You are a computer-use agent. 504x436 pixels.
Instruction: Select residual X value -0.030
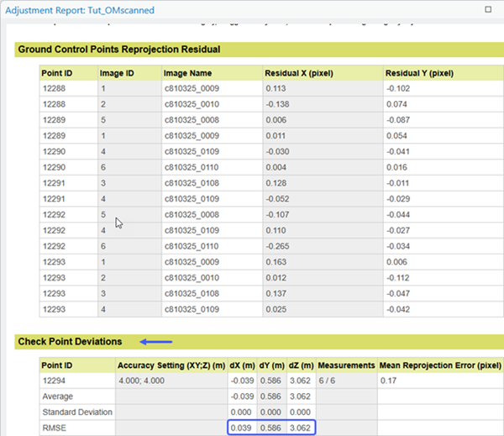coord(277,151)
